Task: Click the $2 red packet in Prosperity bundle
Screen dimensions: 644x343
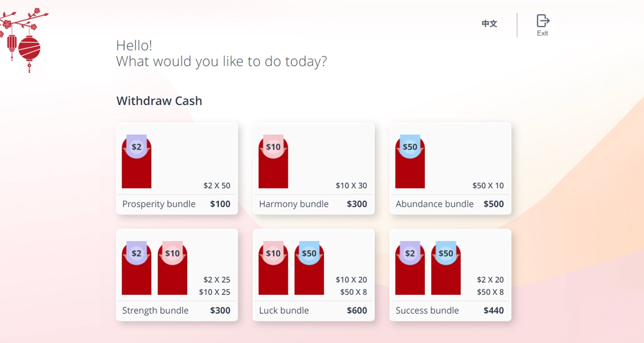Action: click(x=136, y=162)
